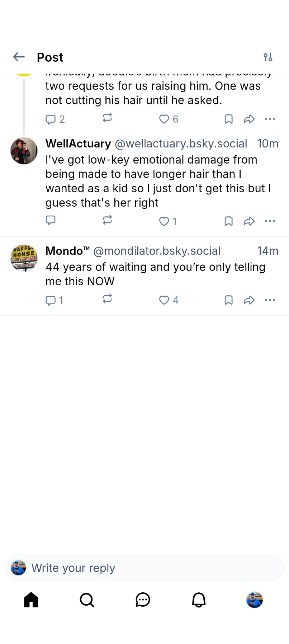
Task: Open more options on WellActuary's post
Action: [270, 221]
